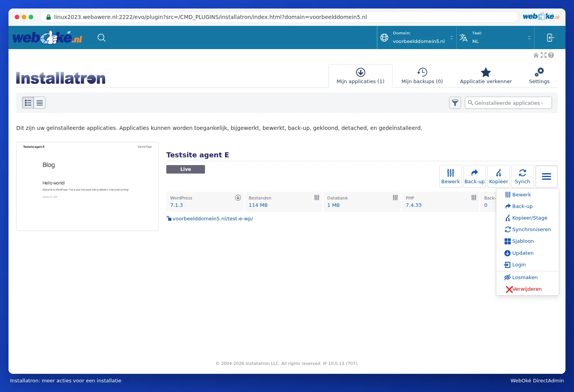The width and height of the screenshot is (574, 392).
Task: Open the Mijn applicaties (1) tab
Action: tap(360, 76)
